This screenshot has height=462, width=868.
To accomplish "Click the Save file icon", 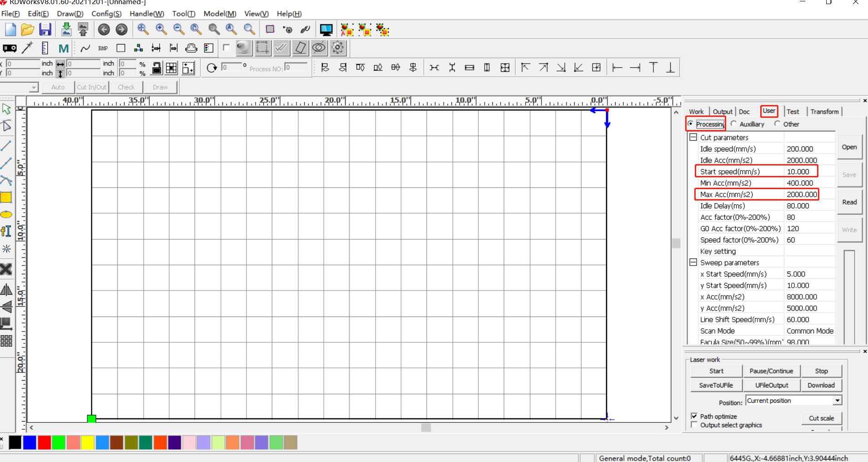I will pyautogui.click(x=45, y=30).
